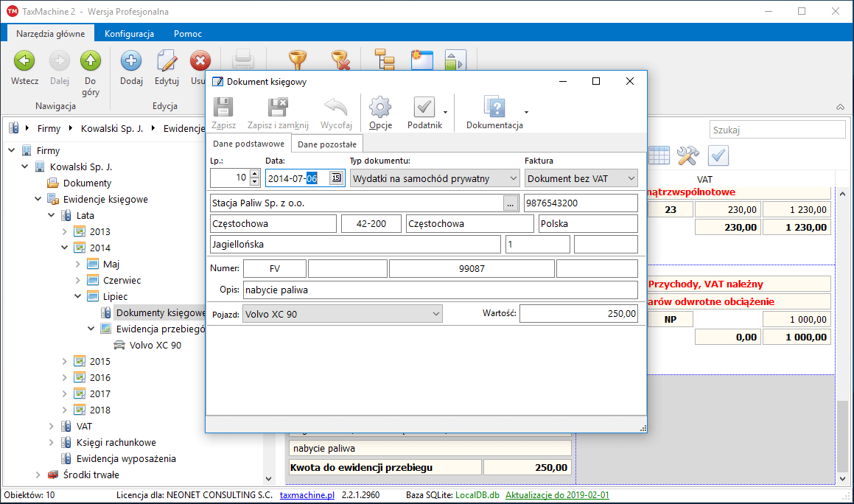The width and height of the screenshot is (854, 504).
Task: Click the filter funnel icon in ribbon
Action: (298, 60)
